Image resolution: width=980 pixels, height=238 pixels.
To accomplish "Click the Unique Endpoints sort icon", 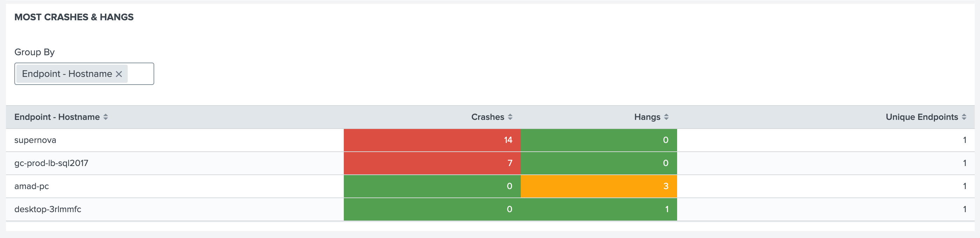I will (964, 117).
